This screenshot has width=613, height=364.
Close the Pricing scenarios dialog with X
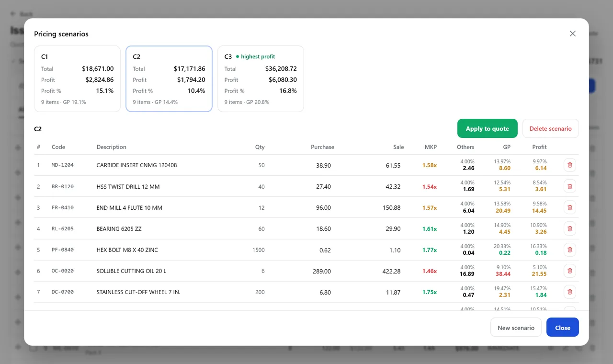coord(572,34)
